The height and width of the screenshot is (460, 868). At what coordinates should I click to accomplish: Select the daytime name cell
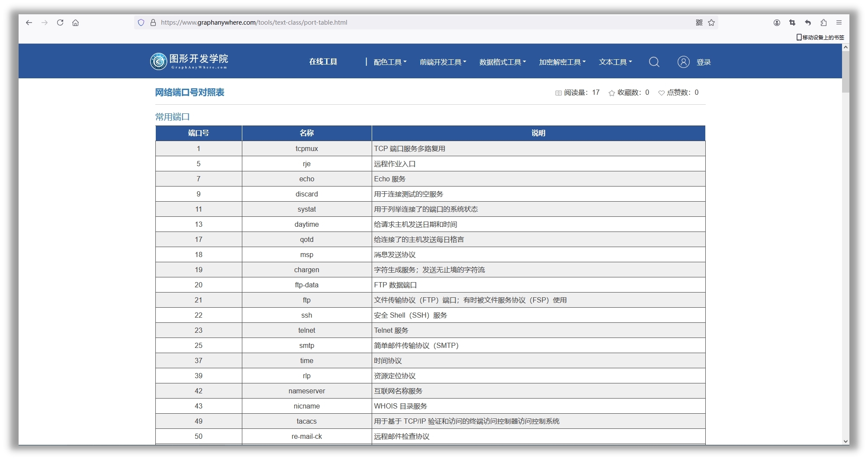pyautogui.click(x=307, y=224)
